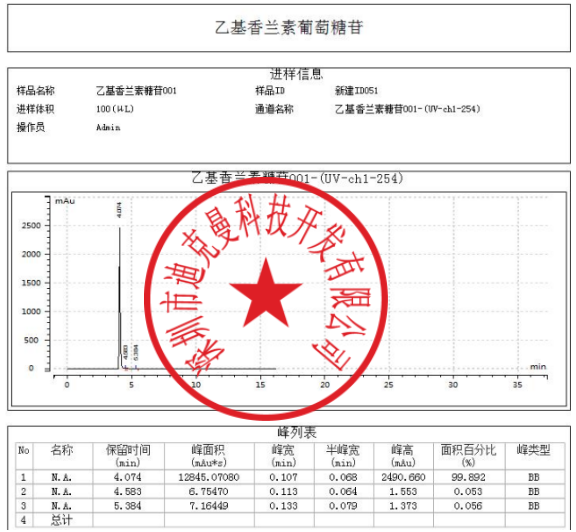Select peak row 2 with retention 4.583

(290, 491)
